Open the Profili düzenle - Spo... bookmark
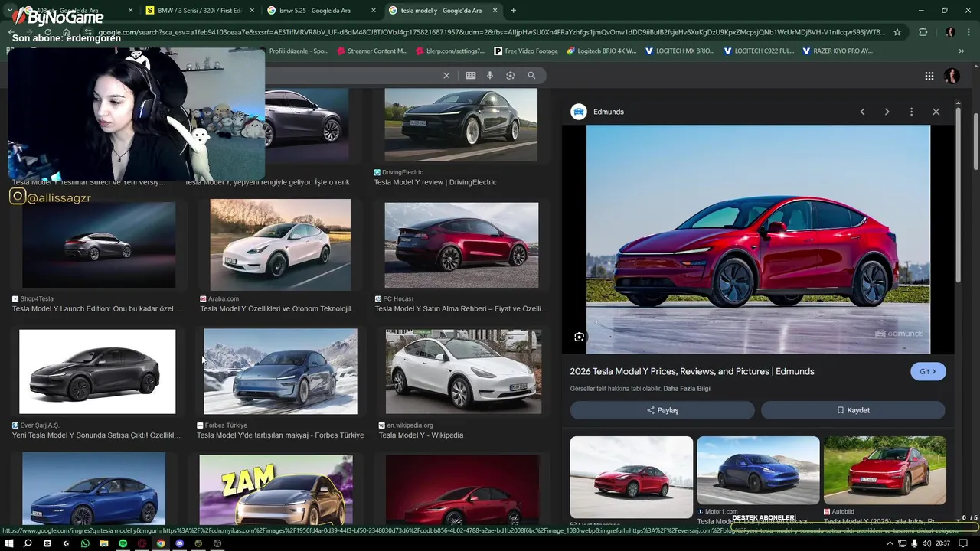Image resolution: width=980 pixels, height=551 pixels. point(299,51)
